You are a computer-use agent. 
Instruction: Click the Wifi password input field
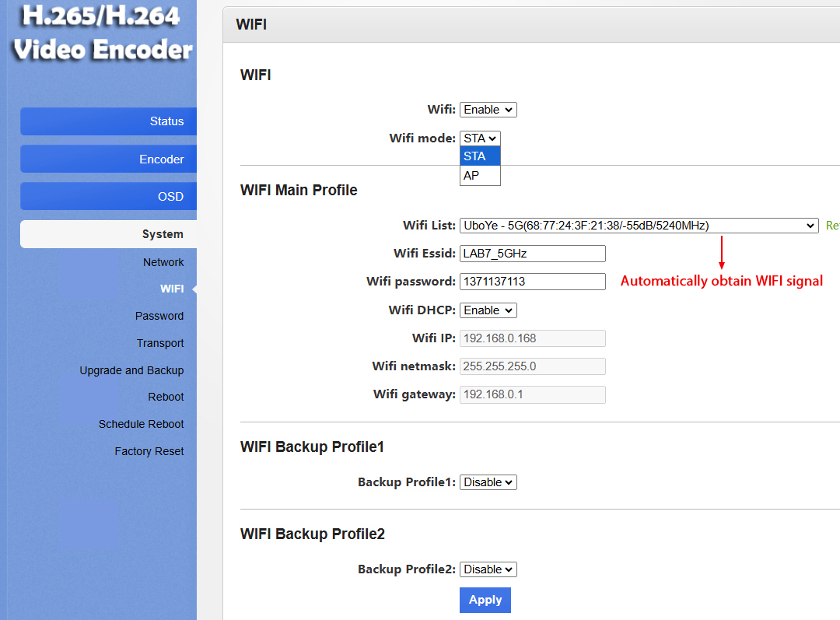click(x=533, y=282)
